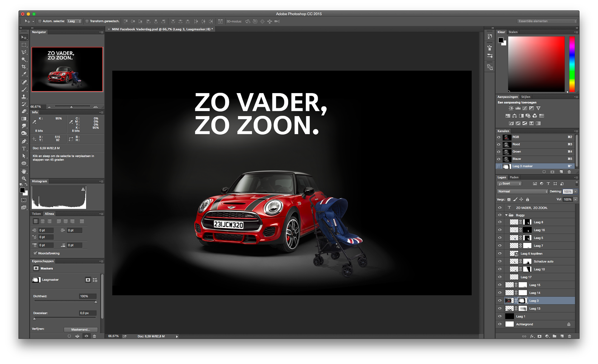
Task: Select the Zoom tool in toolbar
Action: click(x=24, y=179)
